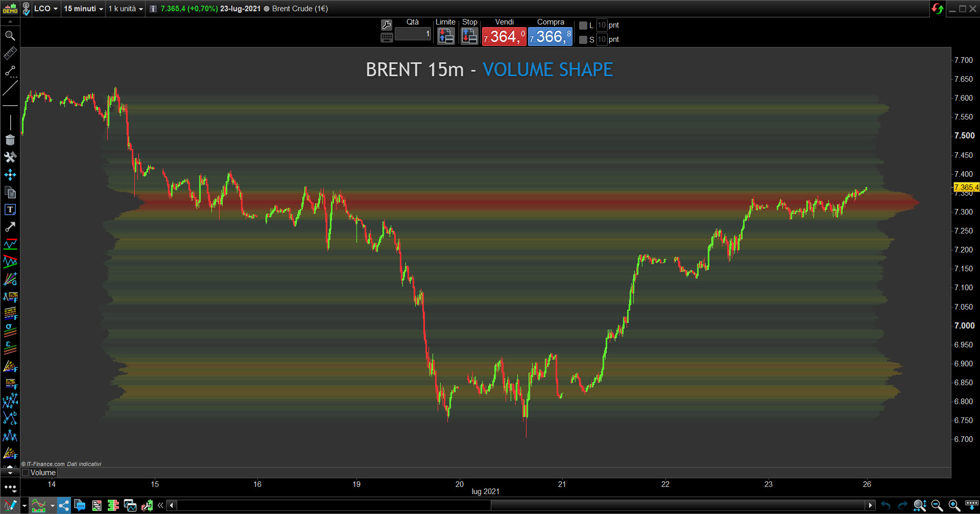The width and height of the screenshot is (980, 514).
Task: Open the chat document comment icon
Action: tap(80, 506)
